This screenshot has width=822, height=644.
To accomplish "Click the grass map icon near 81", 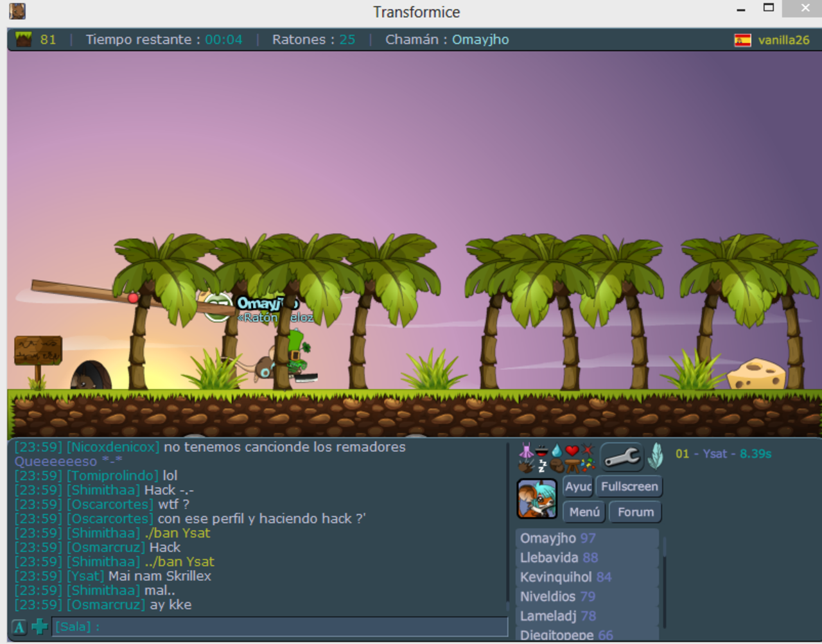I will [24, 39].
